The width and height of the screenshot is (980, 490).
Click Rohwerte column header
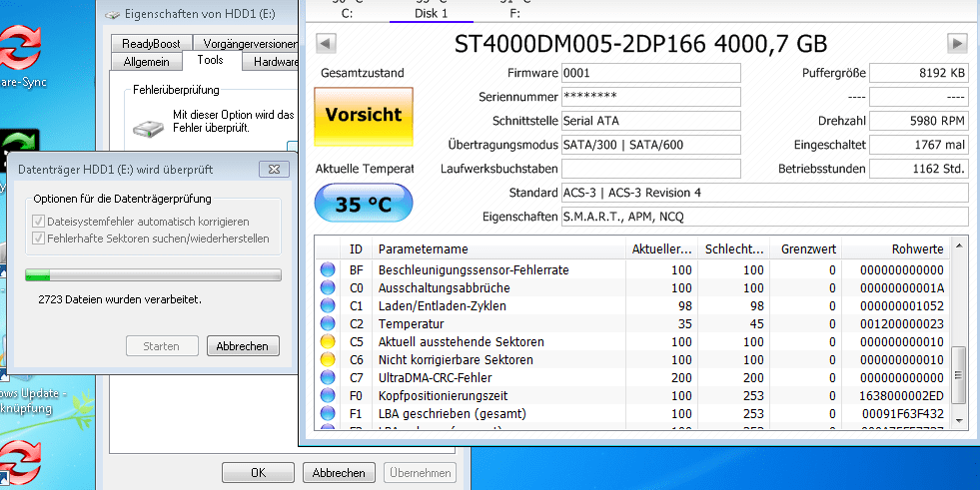pos(896,249)
